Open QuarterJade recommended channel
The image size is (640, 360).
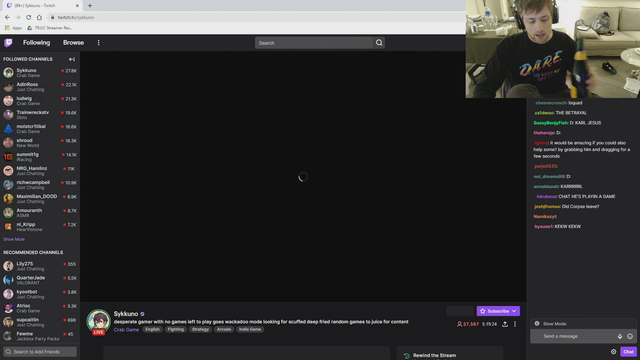coord(40,280)
